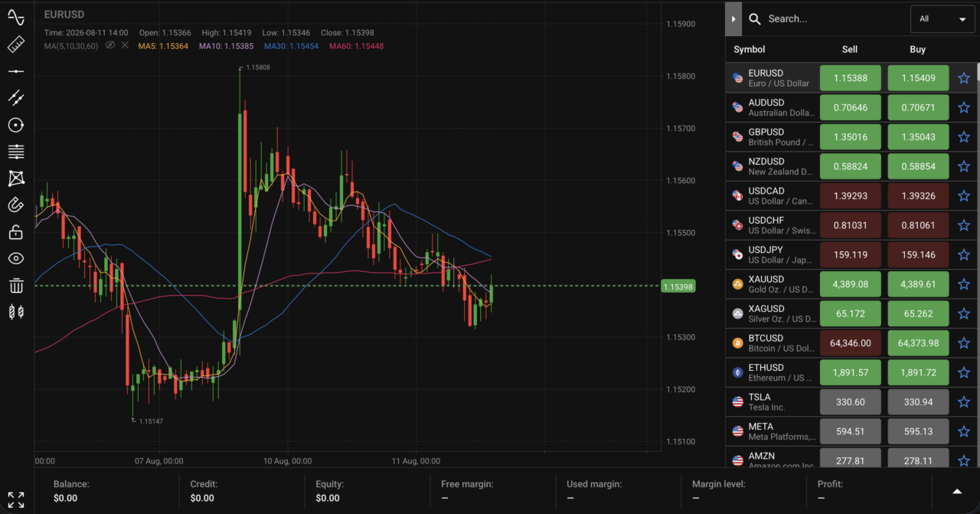Click the EURUSD chart title
980x514 pixels.
coord(64,15)
